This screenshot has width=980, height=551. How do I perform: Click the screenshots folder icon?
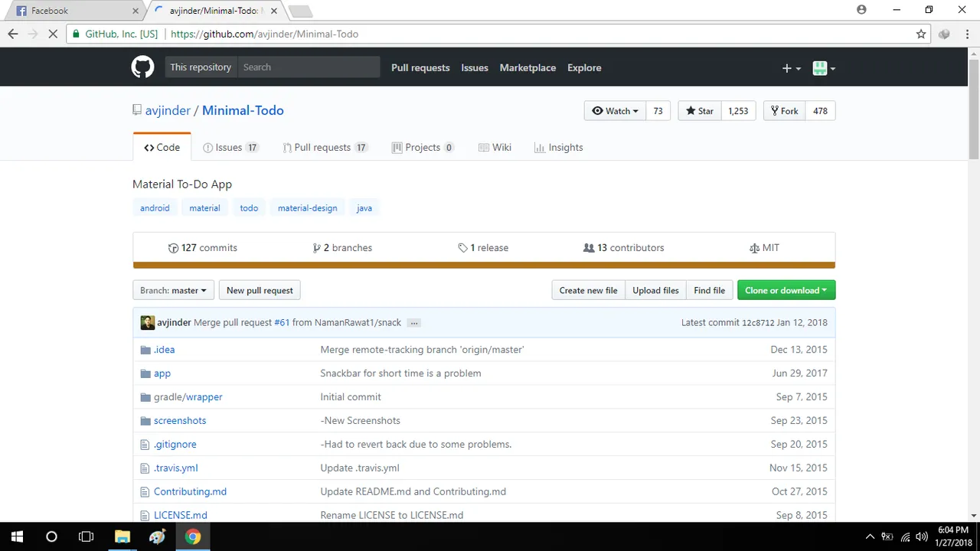(145, 421)
